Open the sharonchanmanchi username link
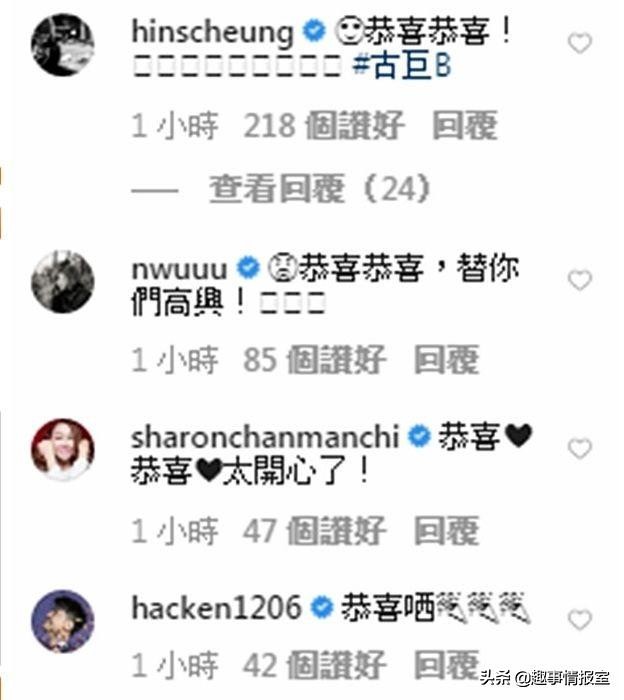This screenshot has width=624, height=700. tap(265, 437)
